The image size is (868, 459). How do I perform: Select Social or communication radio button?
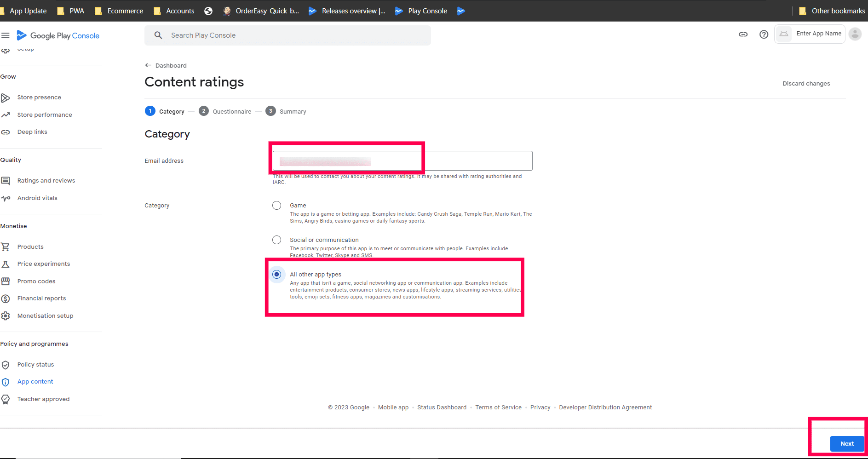276,240
